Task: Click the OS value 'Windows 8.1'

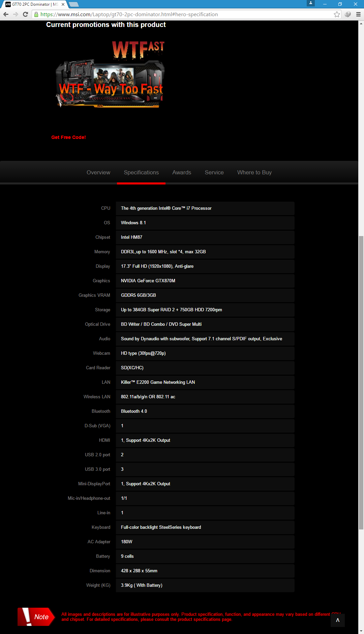Action: click(x=133, y=223)
